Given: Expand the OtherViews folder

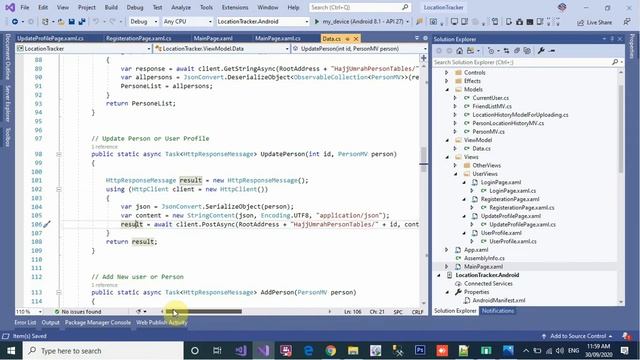Looking at the screenshot, I should [x=455, y=165].
